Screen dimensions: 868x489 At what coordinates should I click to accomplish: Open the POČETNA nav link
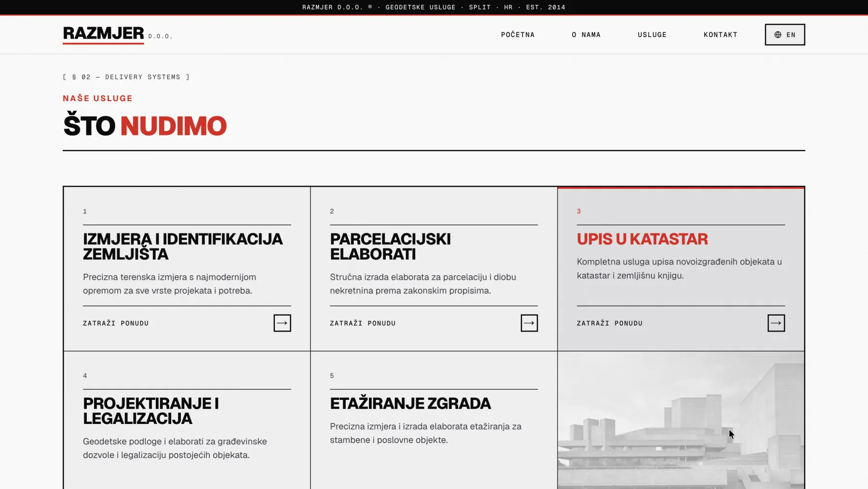point(518,35)
